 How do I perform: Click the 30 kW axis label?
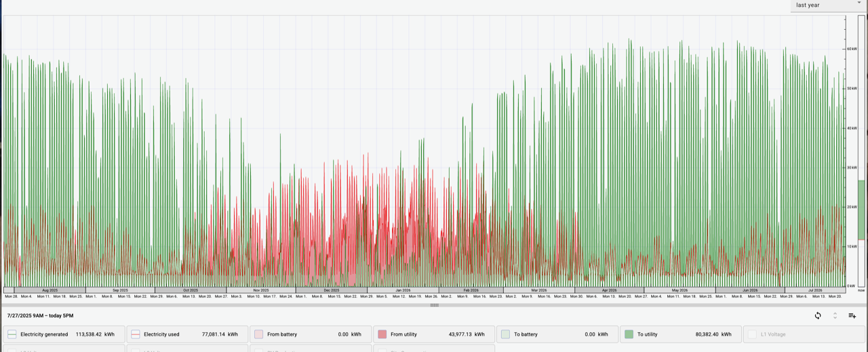pos(852,168)
